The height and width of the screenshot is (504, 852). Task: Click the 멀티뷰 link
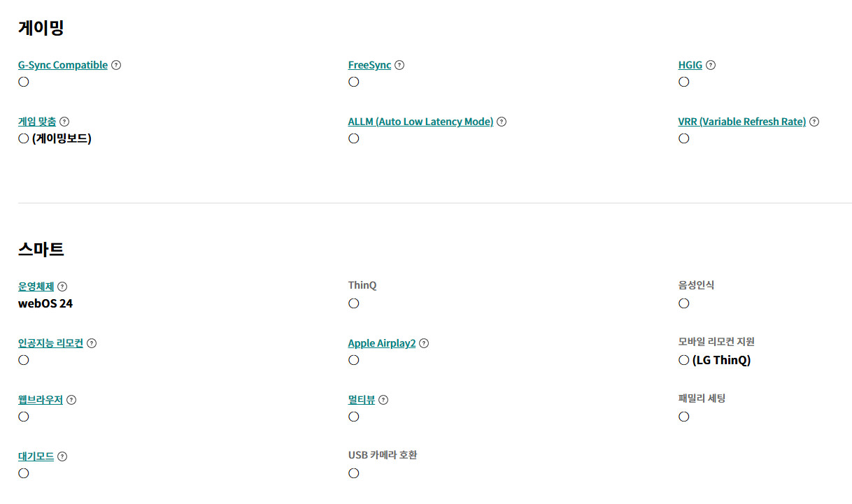362,400
